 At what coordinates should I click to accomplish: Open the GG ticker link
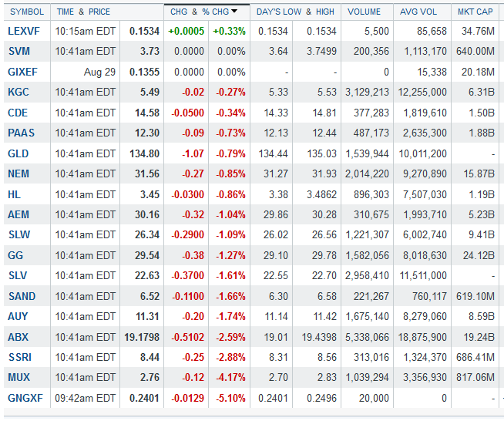click(x=15, y=255)
